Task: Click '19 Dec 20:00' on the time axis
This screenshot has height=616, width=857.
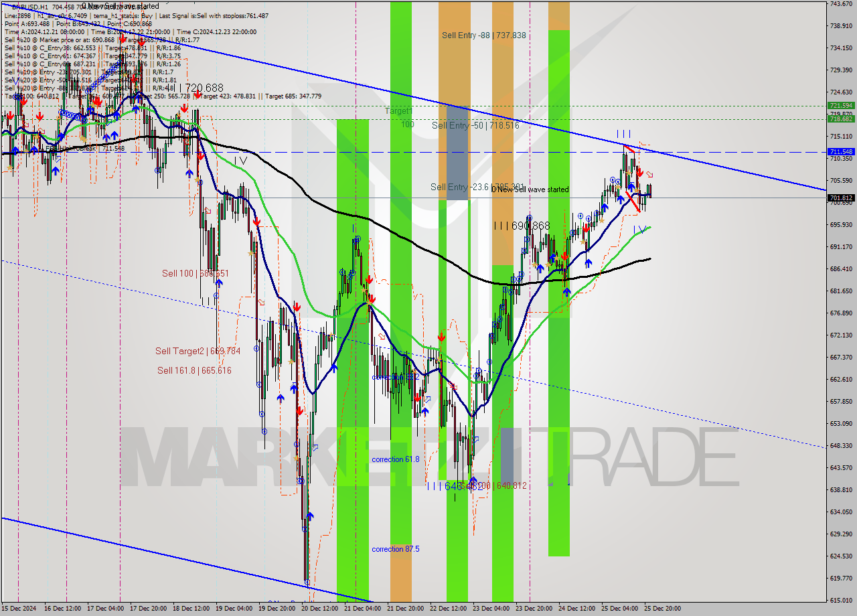Action: pyautogui.click(x=278, y=609)
